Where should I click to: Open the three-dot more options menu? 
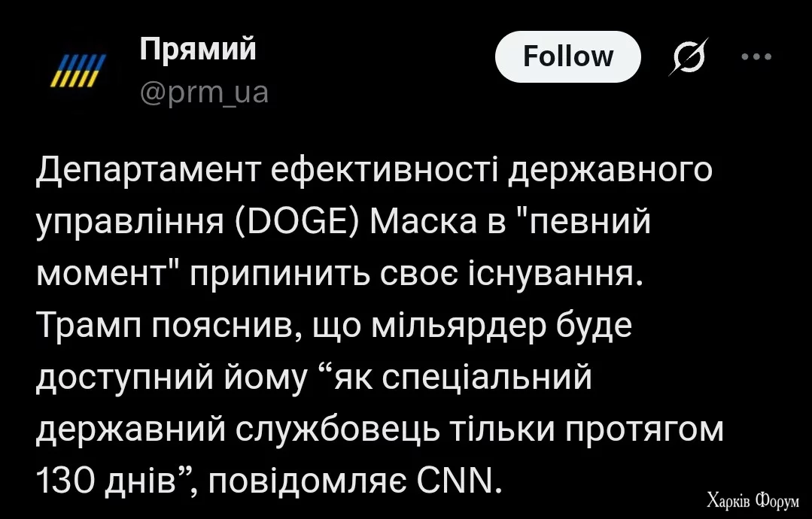[x=756, y=57]
